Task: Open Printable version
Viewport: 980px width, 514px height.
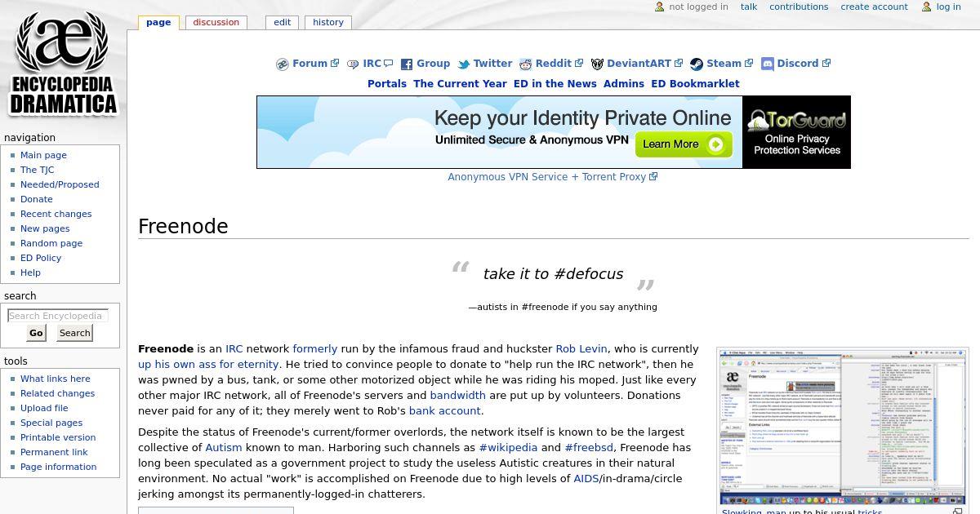Action: click(58, 437)
